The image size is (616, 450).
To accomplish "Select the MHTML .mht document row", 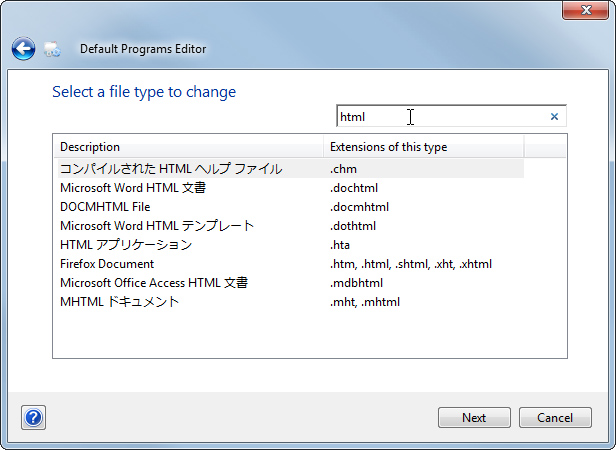I will coord(120,302).
